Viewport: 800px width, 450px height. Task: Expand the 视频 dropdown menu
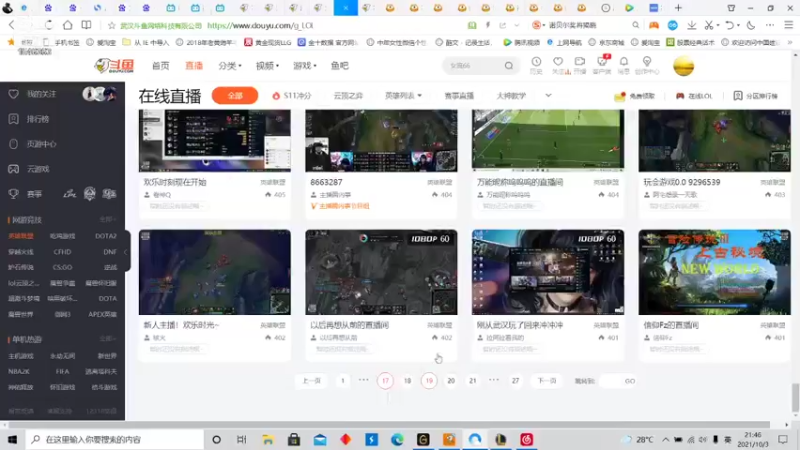click(267, 66)
